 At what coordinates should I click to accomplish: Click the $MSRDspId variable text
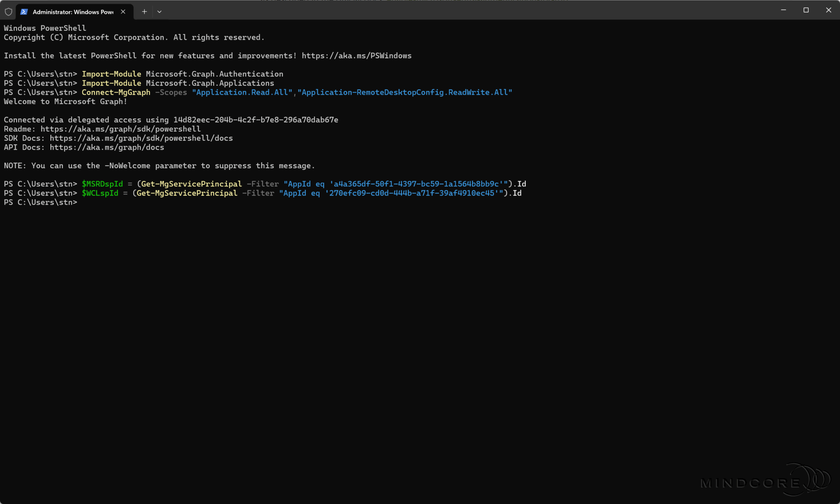pos(102,184)
